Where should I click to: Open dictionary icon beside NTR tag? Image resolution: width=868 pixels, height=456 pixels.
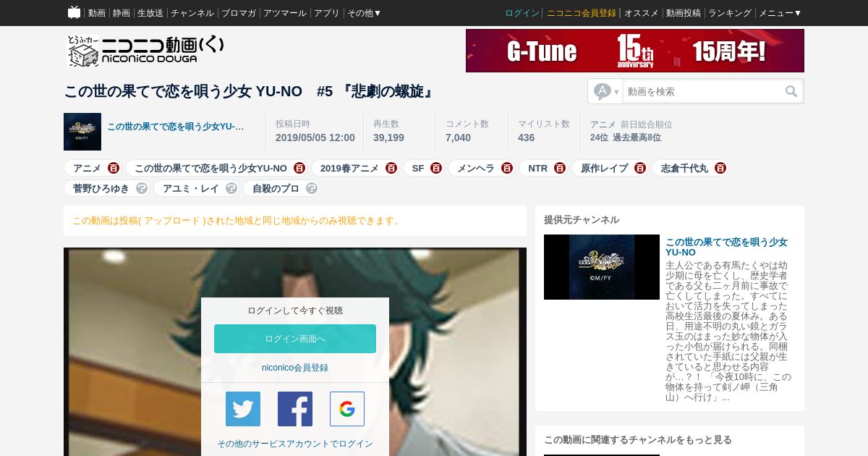(560, 168)
